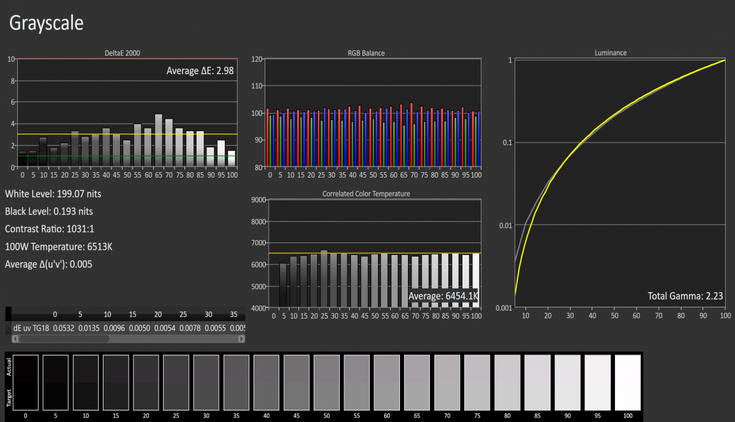The image size is (735, 422).
Task: Select the grayscale swatch labeled 80
Action: coord(507,383)
